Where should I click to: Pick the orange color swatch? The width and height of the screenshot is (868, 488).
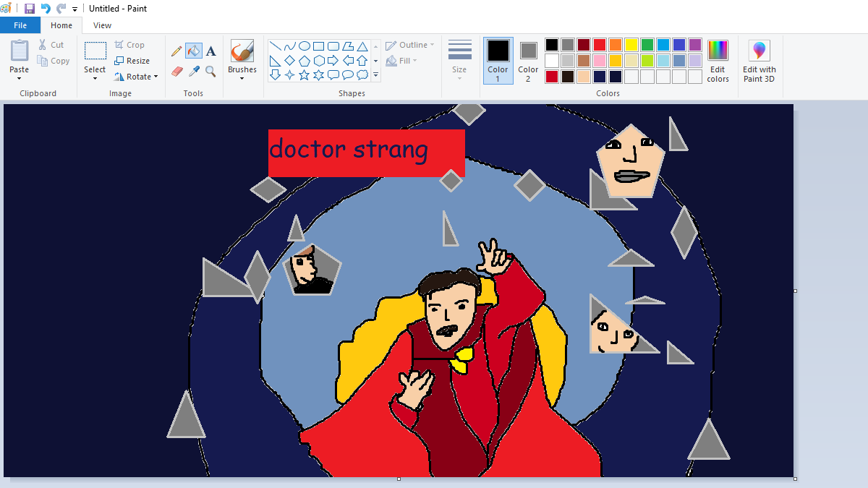point(616,45)
